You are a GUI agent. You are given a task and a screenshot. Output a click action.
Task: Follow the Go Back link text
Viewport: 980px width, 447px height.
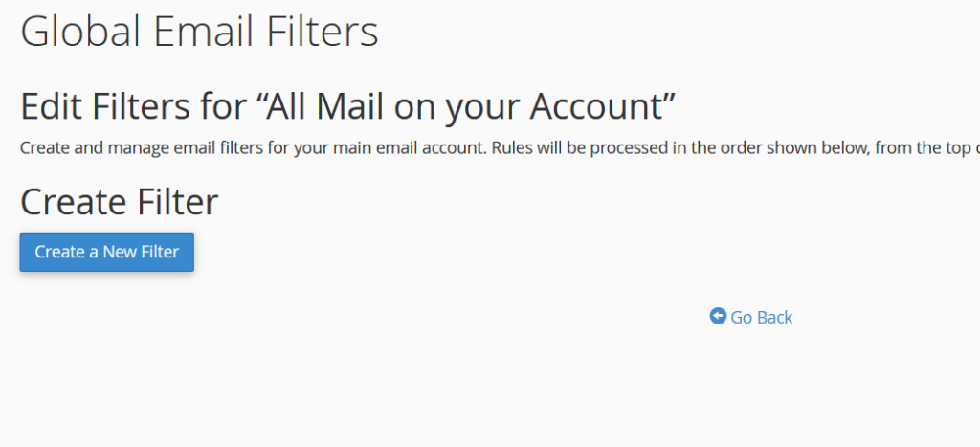coord(762,318)
